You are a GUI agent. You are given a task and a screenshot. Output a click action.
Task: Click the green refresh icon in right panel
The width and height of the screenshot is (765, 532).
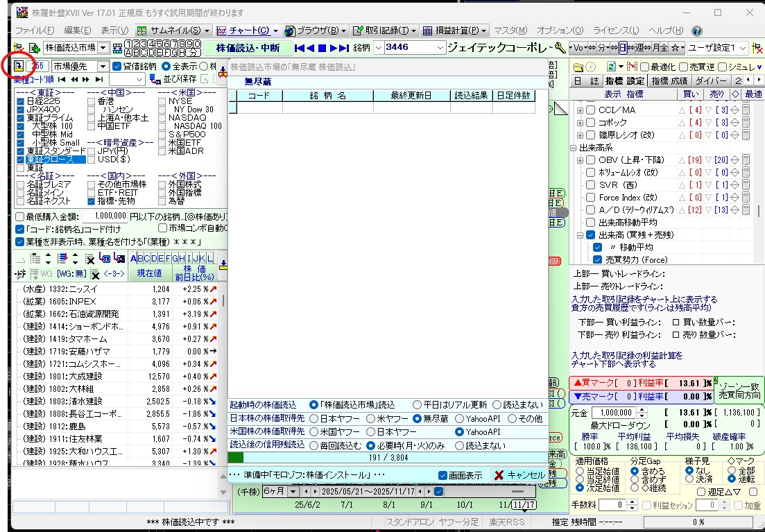tap(611, 66)
